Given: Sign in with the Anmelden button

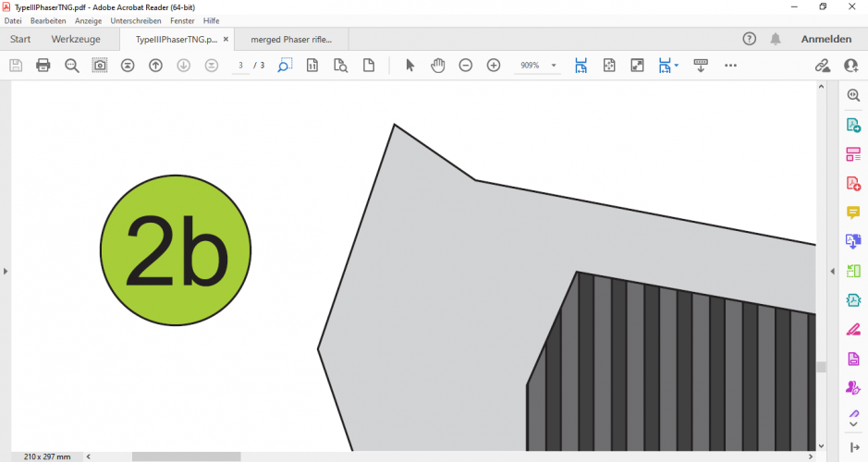Looking at the screenshot, I should [825, 39].
